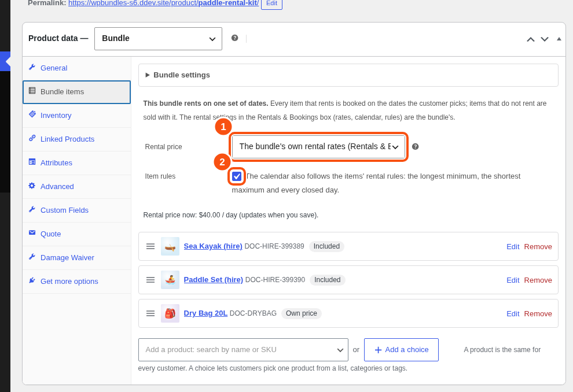This screenshot has width=573, height=392.
Task: Click the help icon next to Rental price
Action: tap(415, 146)
